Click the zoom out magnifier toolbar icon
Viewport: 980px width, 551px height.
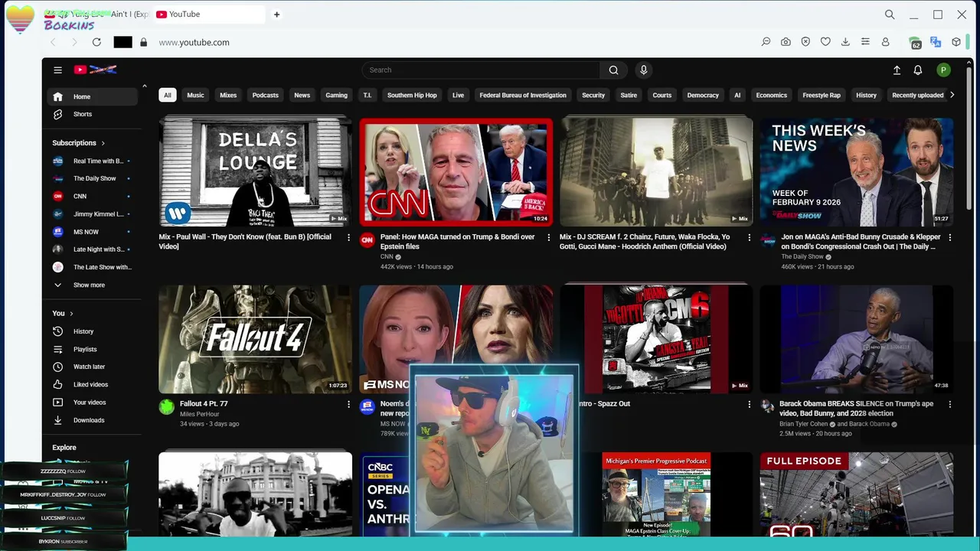click(x=766, y=42)
